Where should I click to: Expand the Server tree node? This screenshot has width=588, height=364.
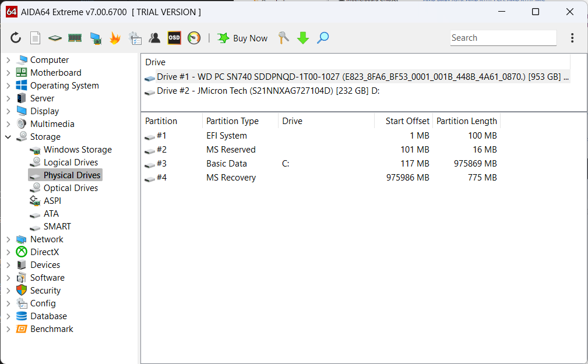(x=8, y=98)
